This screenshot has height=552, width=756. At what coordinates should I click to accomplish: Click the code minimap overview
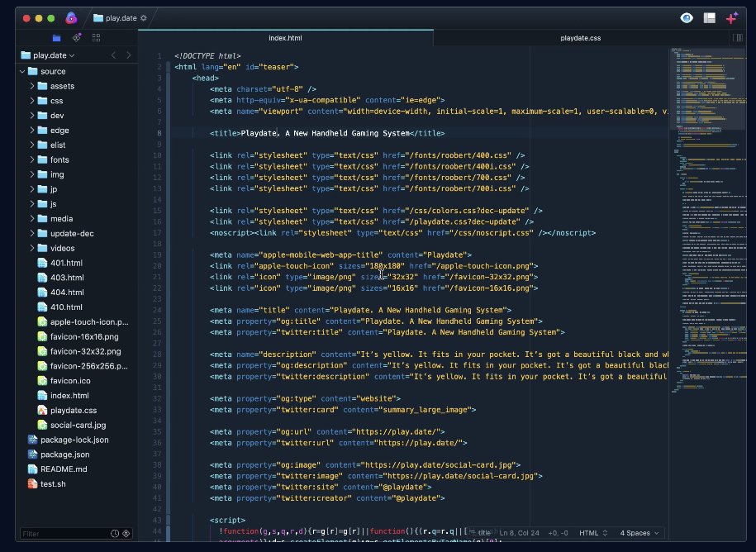coord(707,221)
